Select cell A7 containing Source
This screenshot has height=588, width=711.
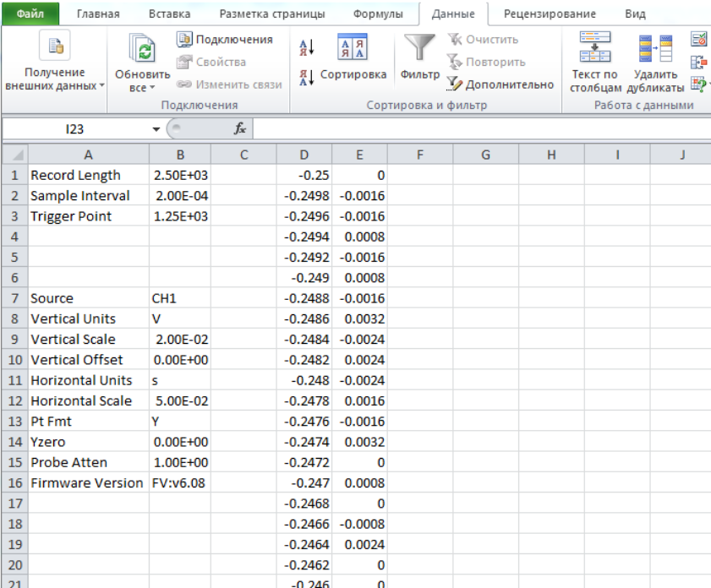click(89, 298)
